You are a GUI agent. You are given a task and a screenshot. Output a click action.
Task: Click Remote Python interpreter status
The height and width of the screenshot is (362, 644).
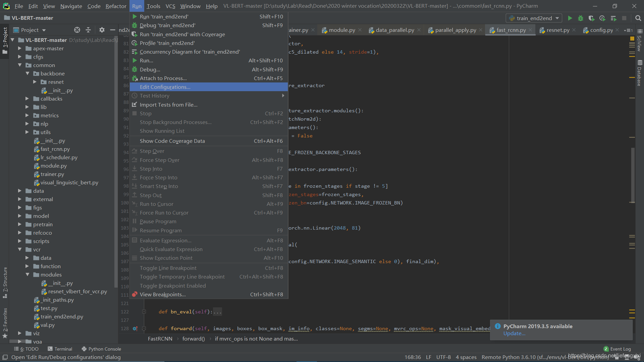tap(545, 357)
